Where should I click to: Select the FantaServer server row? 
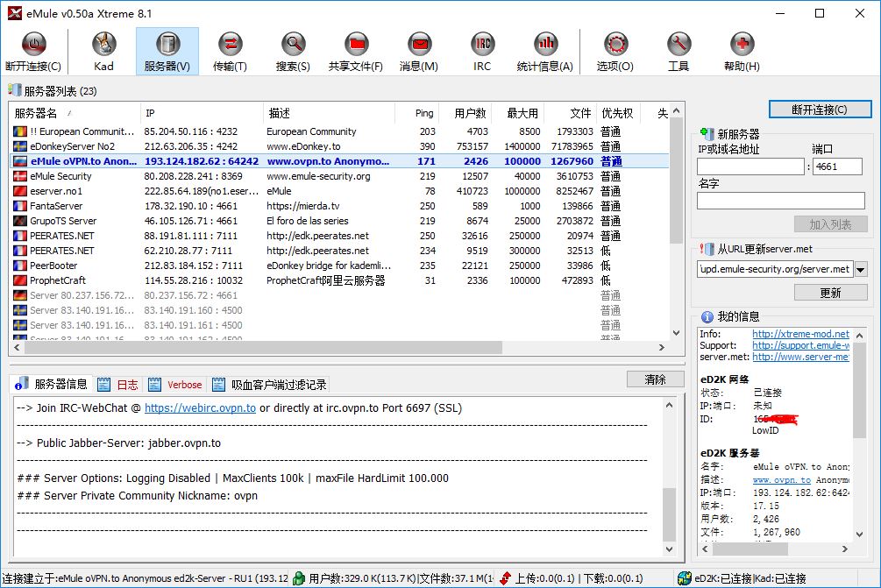click(x=339, y=206)
